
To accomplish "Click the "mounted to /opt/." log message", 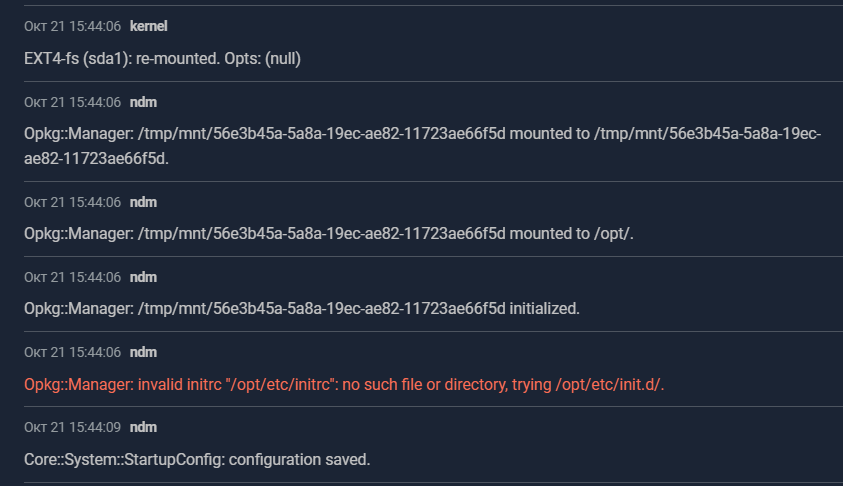I will (x=329, y=233).
